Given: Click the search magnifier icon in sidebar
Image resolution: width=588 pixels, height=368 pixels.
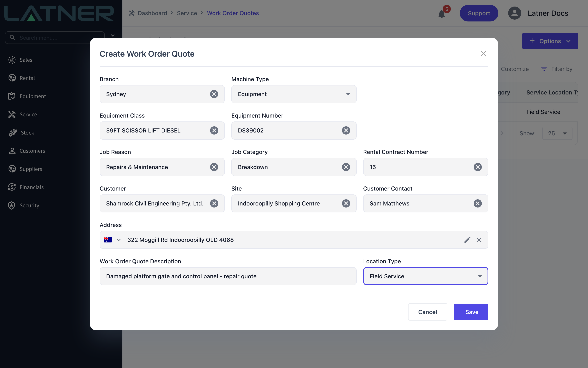Looking at the screenshot, I should (12, 37).
